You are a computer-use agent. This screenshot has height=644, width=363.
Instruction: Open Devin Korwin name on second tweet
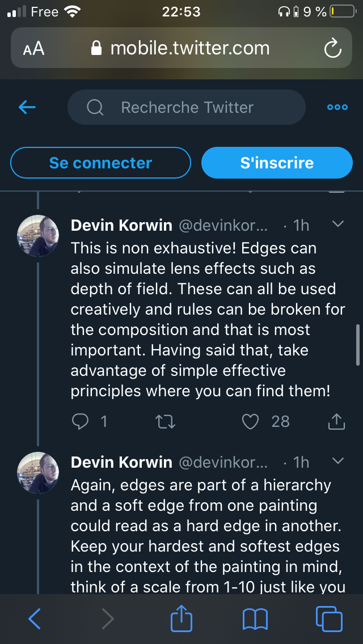point(121,462)
